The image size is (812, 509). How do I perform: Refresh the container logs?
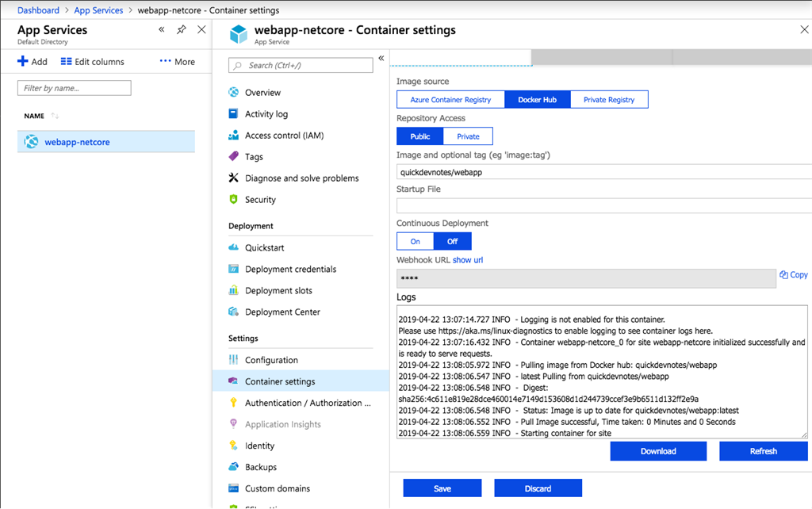pyautogui.click(x=763, y=450)
